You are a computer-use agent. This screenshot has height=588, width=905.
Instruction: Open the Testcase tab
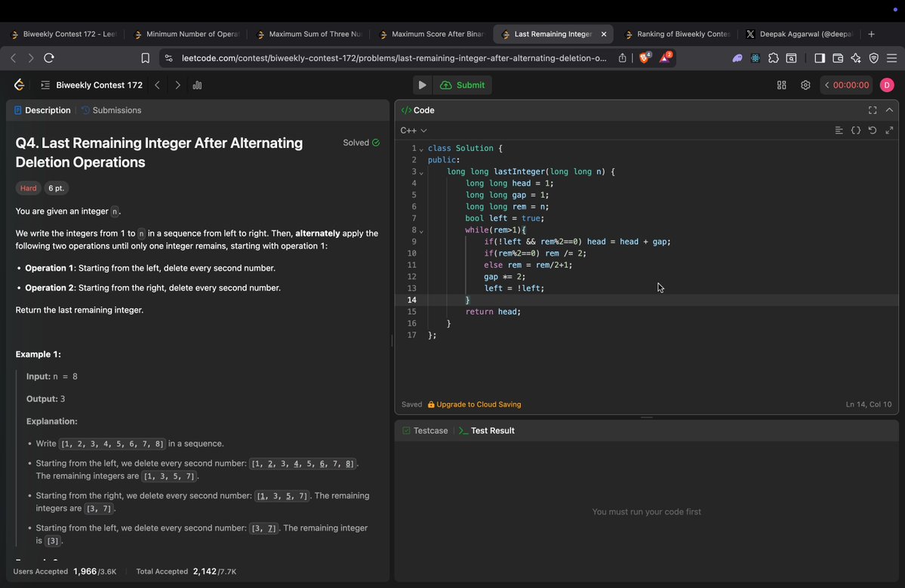coord(425,430)
